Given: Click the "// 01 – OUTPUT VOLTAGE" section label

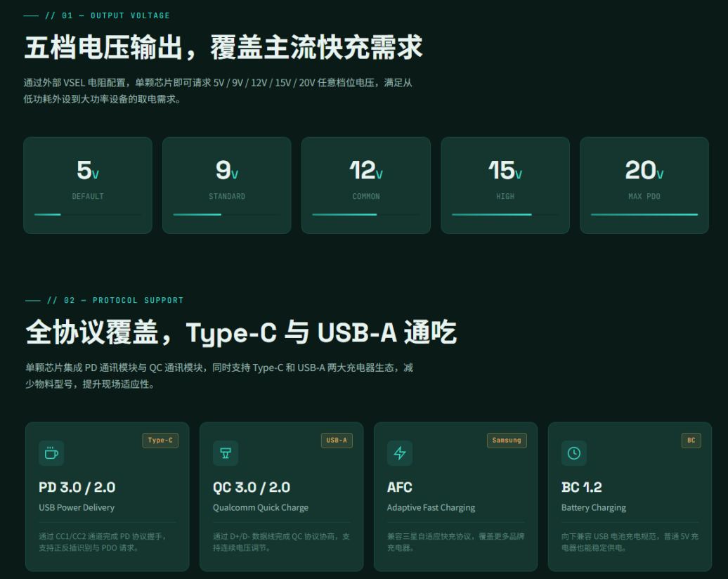Looking at the screenshot, I should click(x=108, y=15).
